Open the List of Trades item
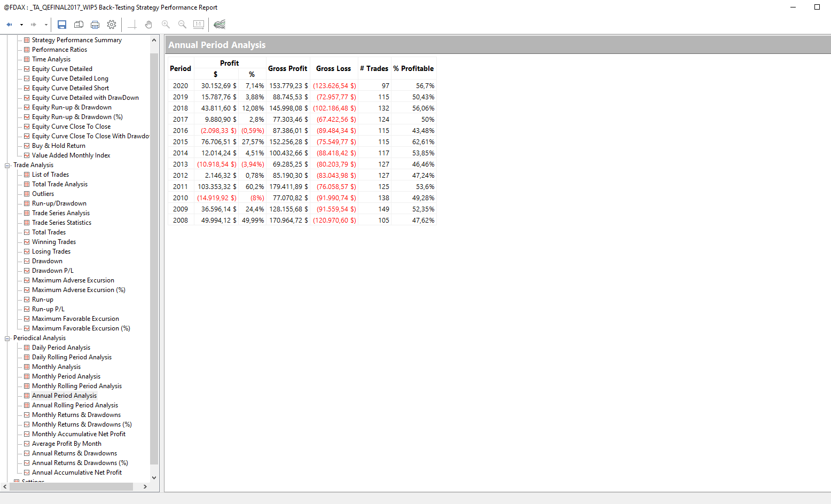The height and width of the screenshot is (504, 831). click(x=50, y=175)
